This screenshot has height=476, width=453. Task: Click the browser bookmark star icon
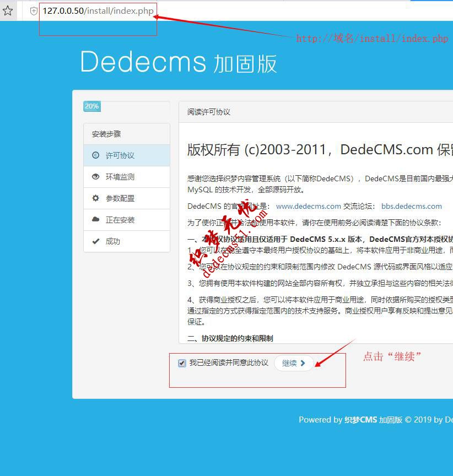(x=8, y=10)
